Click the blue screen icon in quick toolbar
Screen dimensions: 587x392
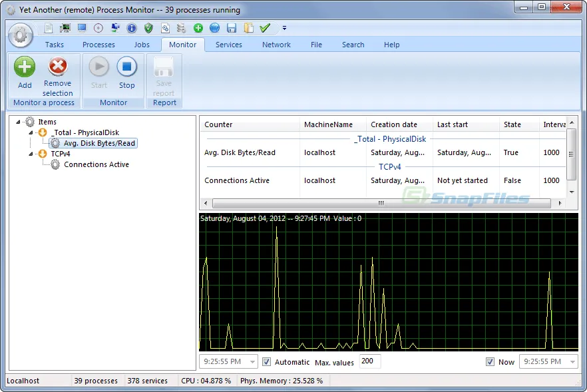(x=82, y=28)
